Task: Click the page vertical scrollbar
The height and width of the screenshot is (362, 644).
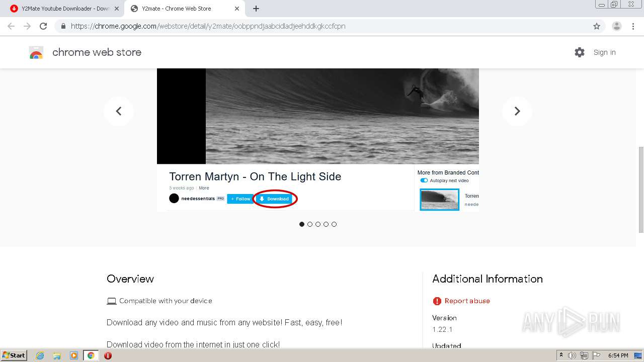Action: [640, 189]
